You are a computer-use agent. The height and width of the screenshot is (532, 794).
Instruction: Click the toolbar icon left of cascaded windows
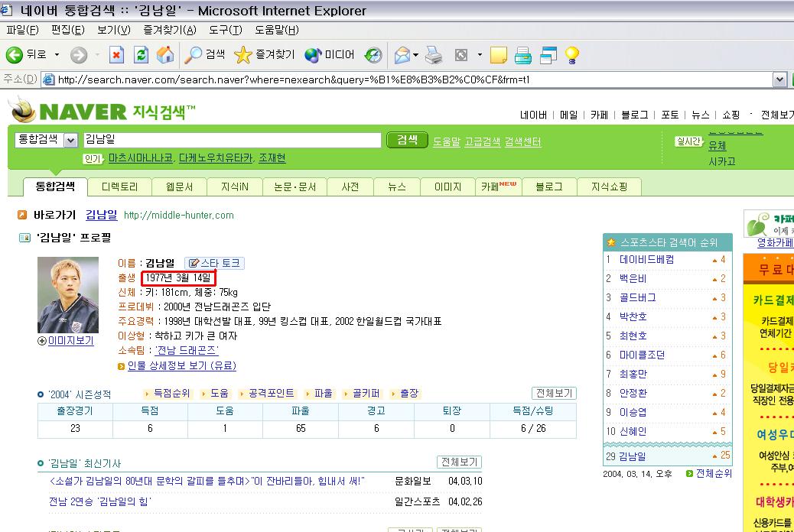tap(523, 55)
